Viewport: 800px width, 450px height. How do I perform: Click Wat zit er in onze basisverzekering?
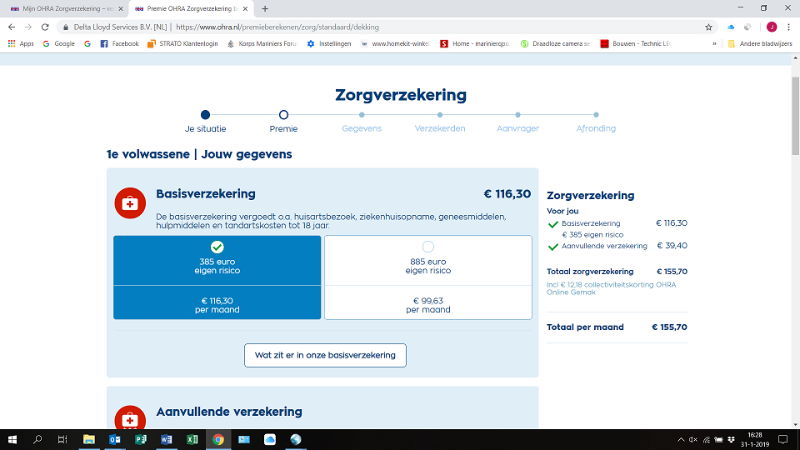325,355
